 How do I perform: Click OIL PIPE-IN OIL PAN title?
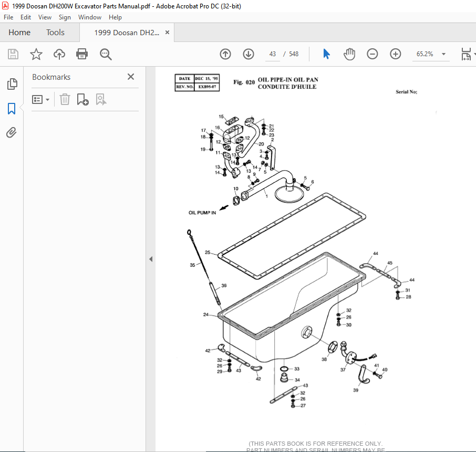(x=288, y=80)
